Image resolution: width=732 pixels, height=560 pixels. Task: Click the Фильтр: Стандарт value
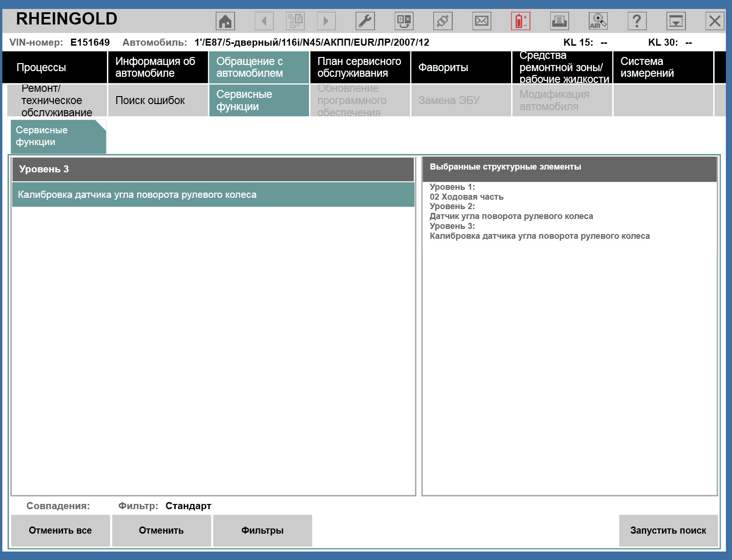pyautogui.click(x=188, y=506)
